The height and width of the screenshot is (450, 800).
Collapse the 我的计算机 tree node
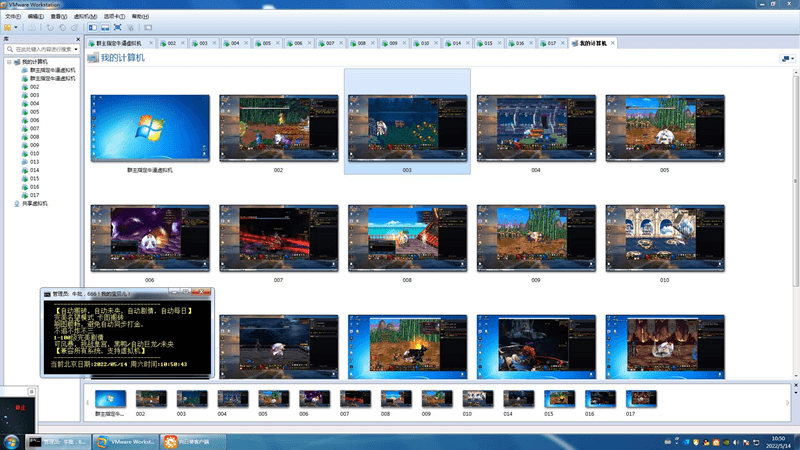9,62
